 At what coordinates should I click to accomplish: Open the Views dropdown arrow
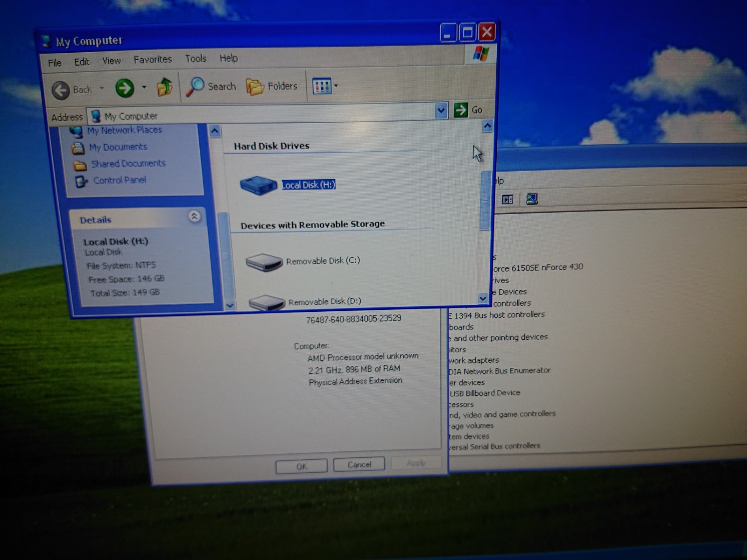coord(336,86)
